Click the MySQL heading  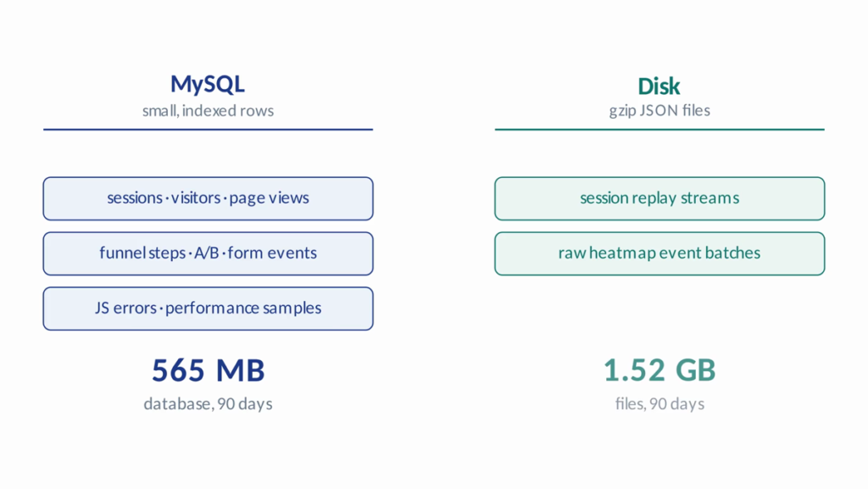(208, 85)
